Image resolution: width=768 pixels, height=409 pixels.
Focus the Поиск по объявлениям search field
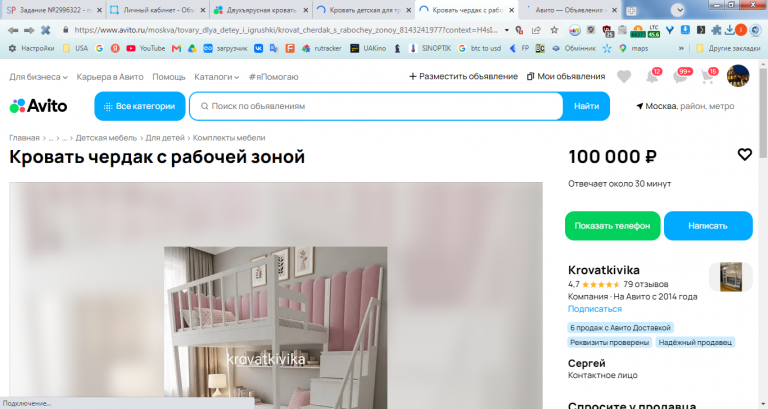click(x=376, y=106)
